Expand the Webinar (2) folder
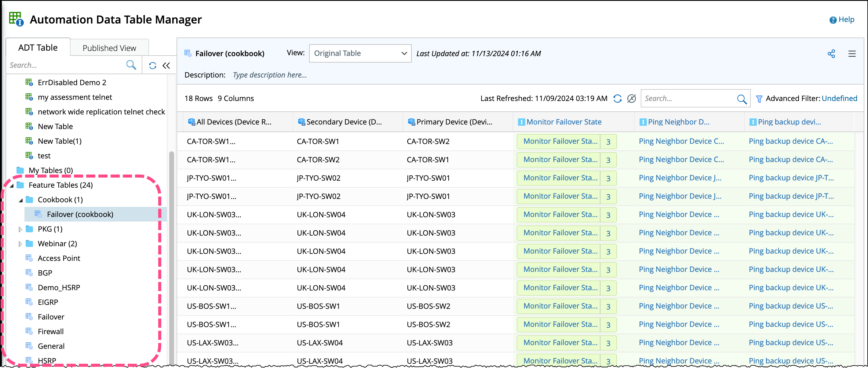Screen dimensions: 868x368 20,244
